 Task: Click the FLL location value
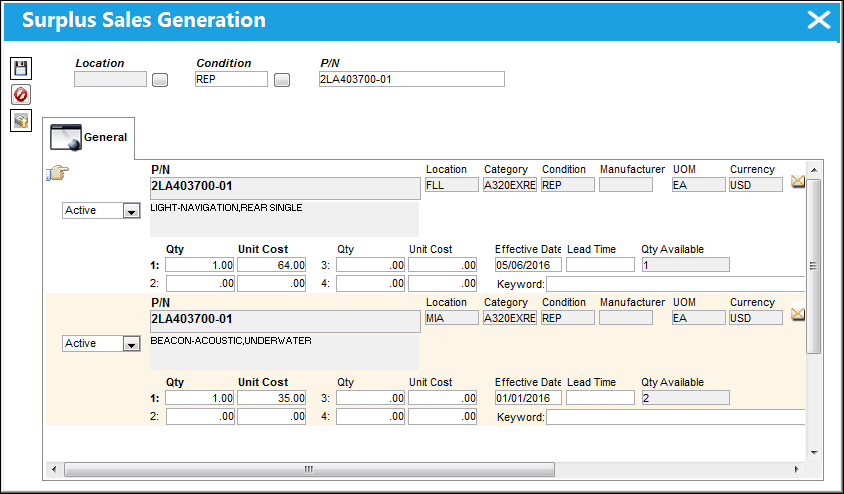tap(452, 185)
